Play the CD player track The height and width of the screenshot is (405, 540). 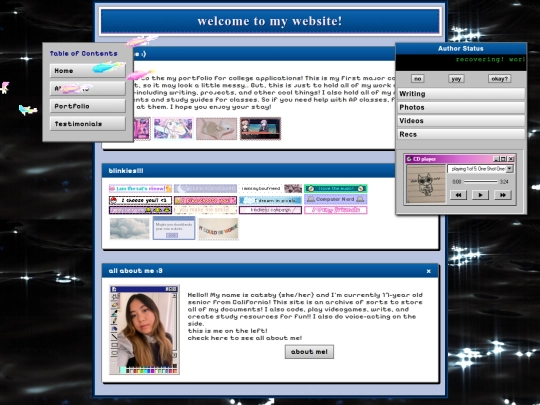[x=480, y=195]
